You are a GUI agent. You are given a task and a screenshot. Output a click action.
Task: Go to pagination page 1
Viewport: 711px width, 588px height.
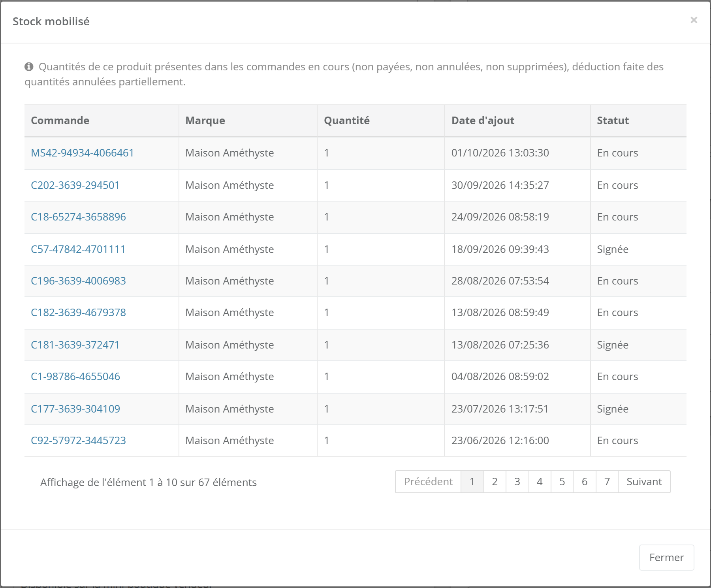pyautogui.click(x=472, y=482)
